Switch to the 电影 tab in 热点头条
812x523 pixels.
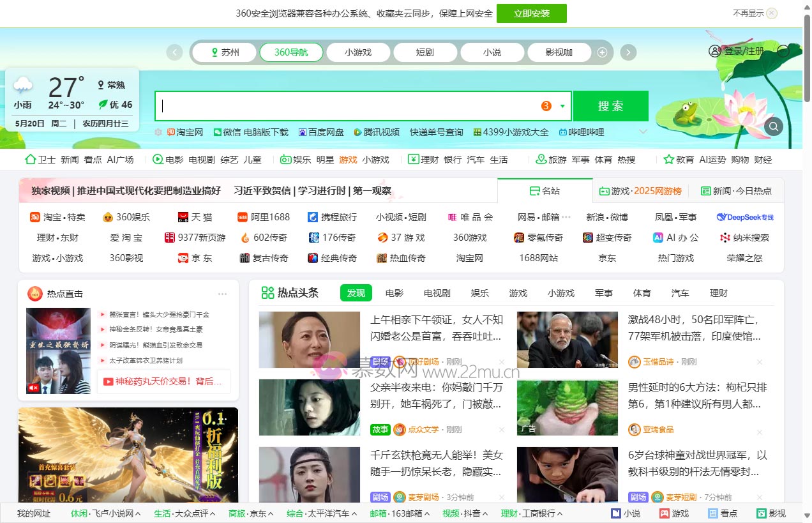point(395,292)
